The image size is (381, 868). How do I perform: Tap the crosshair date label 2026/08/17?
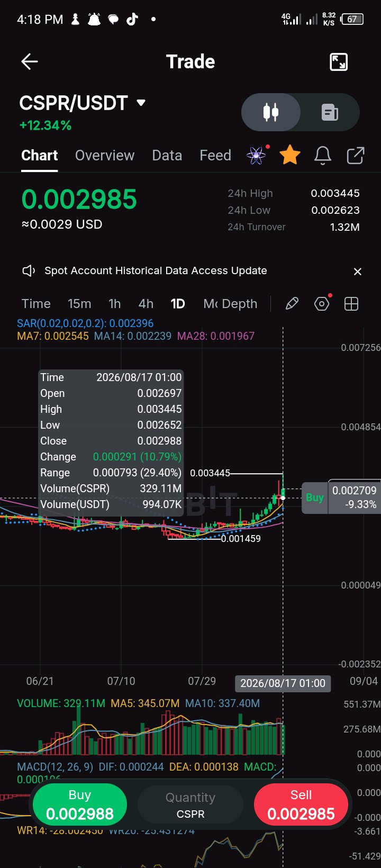(x=283, y=683)
